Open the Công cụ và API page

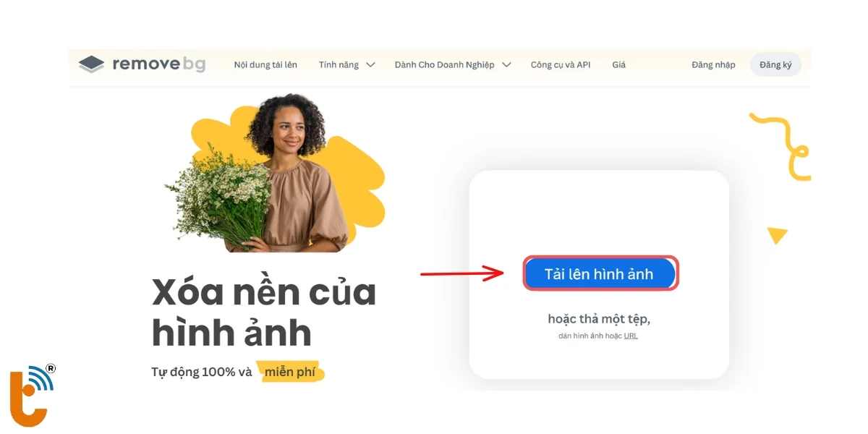coord(561,64)
